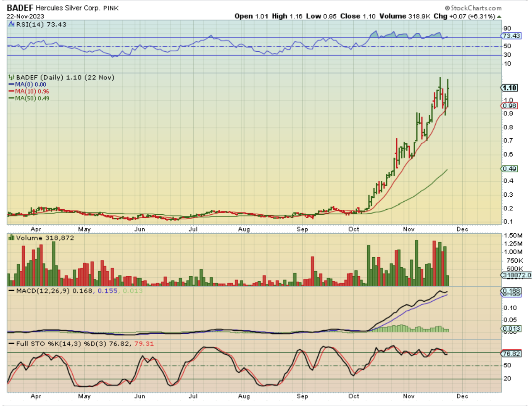Click the 76.82 stochastic value tag
Image resolution: width=532 pixels, height=406 pixels.
[511, 354]
